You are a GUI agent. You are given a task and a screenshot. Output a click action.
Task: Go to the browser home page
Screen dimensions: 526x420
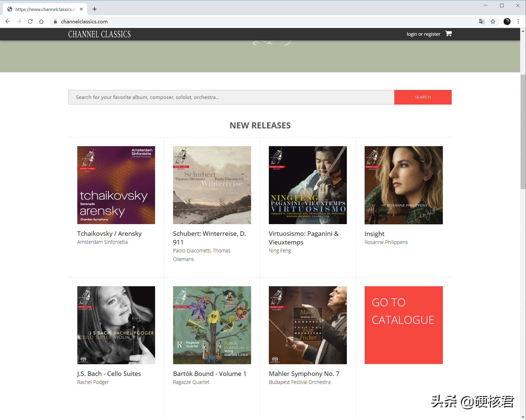(x=42, y=21)
